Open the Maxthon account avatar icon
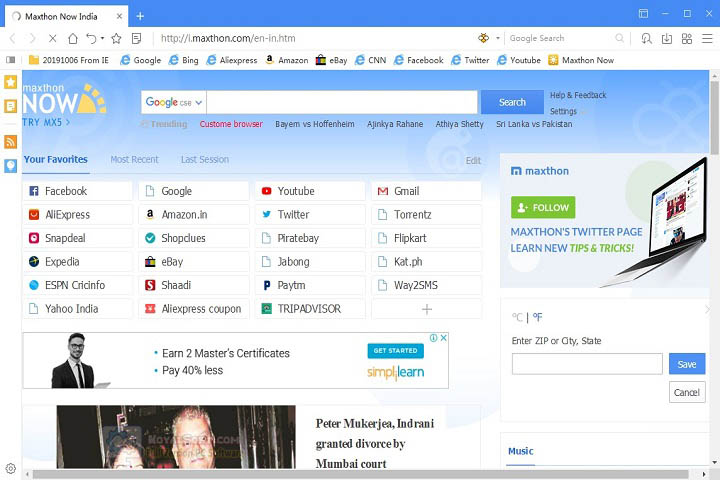 pos(647,39)
